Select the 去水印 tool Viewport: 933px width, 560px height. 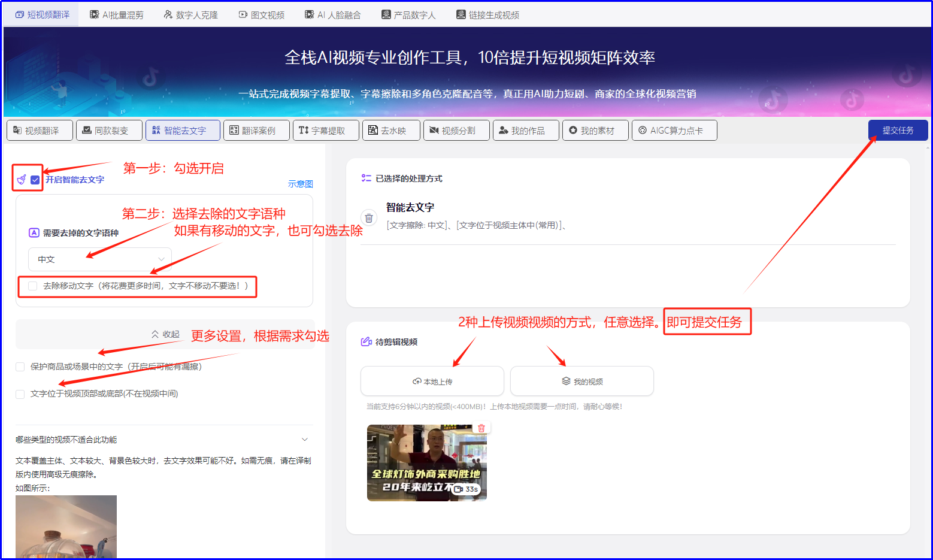pos(390,130)
